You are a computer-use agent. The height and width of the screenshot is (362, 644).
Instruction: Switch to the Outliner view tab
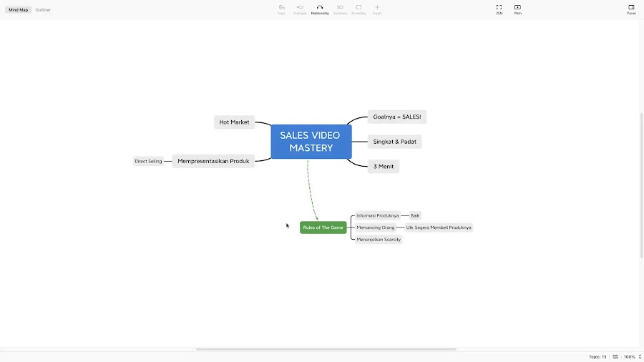pos(43,10)
